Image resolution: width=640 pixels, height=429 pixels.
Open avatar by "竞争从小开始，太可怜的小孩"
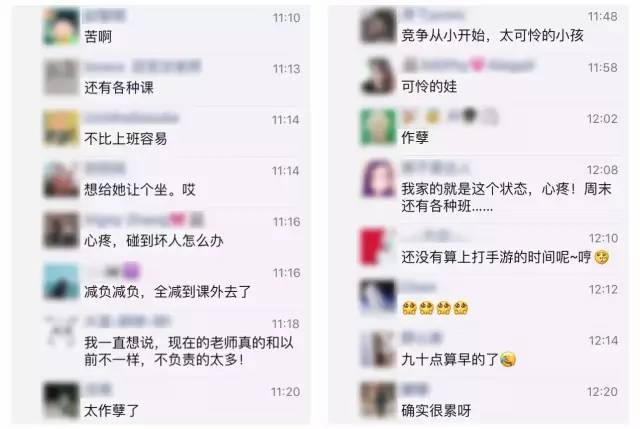pyautogui.click(x=378, y=25)
